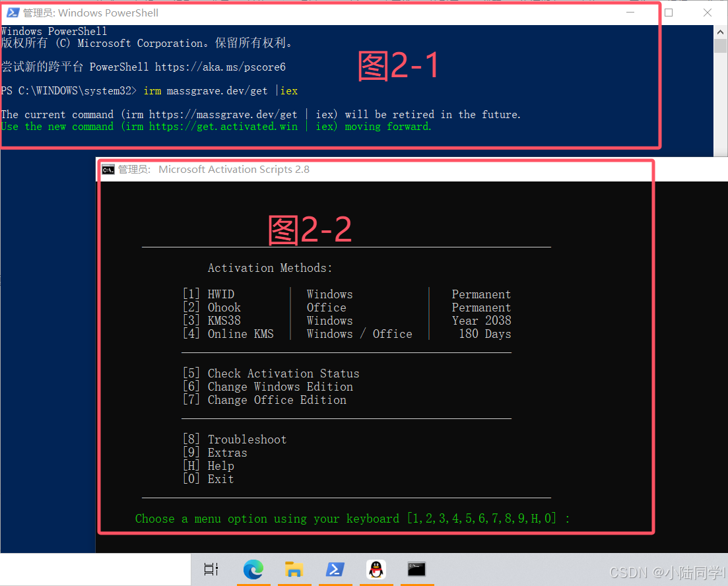Open File Explorer from the taskbar
728x586 pixels.
pos(294,570)
